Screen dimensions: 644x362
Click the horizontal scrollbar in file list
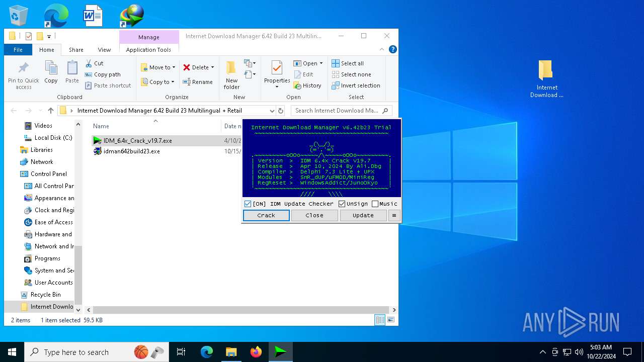click(x=242, y=310)
